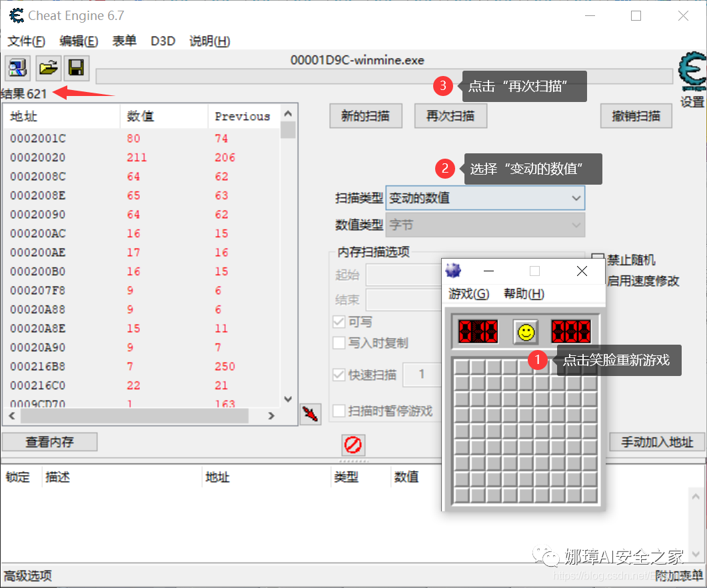Open Minesweeper 游戏(G) menu

(469, 294)
